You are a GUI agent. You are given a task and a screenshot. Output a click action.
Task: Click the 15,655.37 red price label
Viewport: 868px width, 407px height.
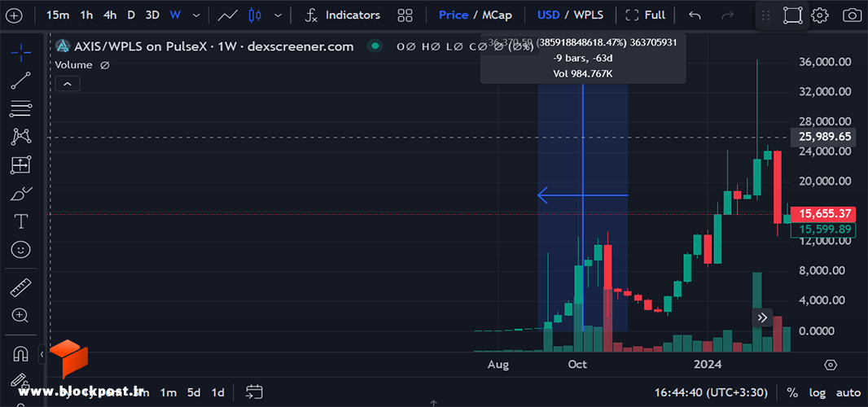click(x=823, y=213)
